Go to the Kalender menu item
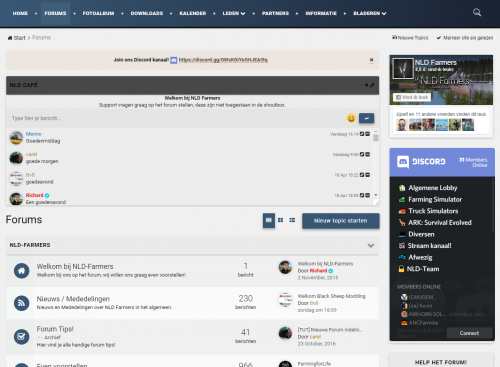The height and width of the screenshot is (367, 500). [x=193, y=13]
